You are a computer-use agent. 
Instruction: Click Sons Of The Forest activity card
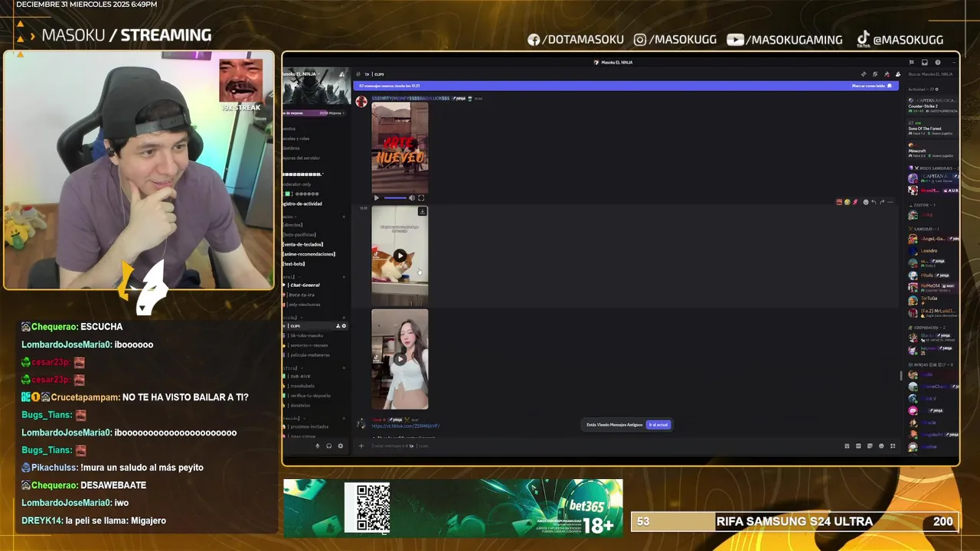click(x=932, y=129)
